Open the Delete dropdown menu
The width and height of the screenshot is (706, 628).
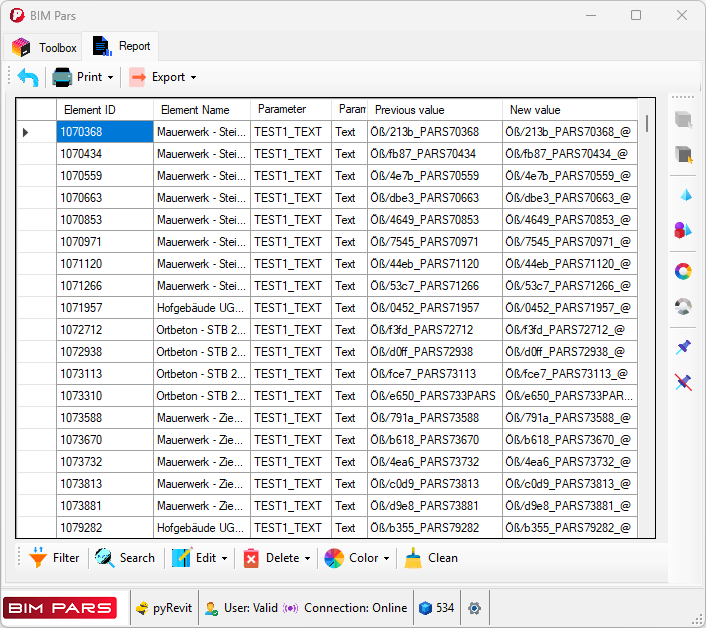(307, 559)
